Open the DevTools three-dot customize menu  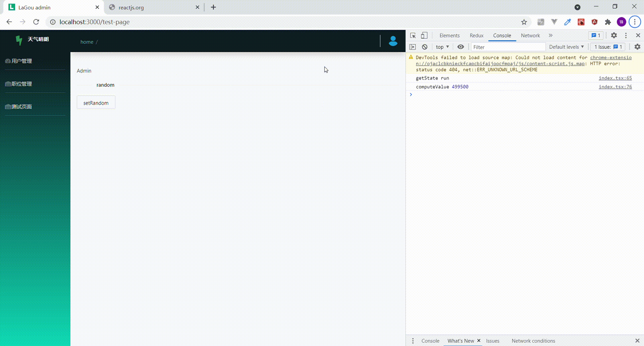pyautogui.click(x=626, y=35)
